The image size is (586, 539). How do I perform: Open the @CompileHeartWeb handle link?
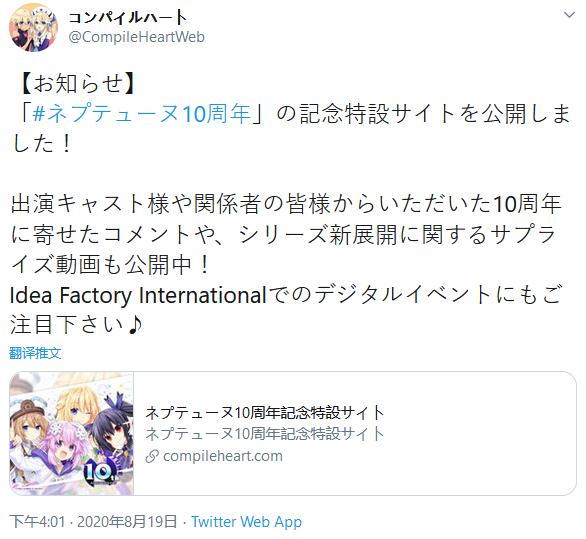click(x=137, y=37)
